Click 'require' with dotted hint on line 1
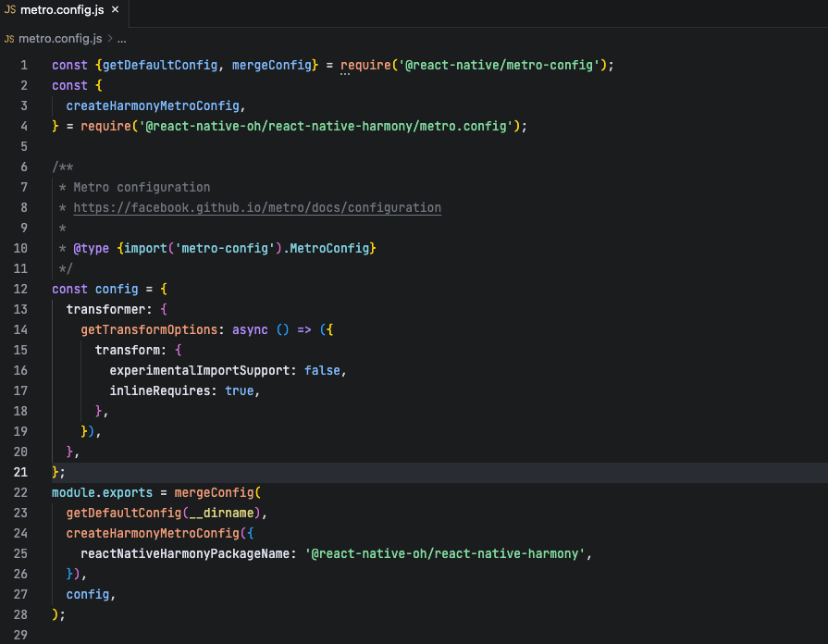The height and width of the screenshot is (644, 828). (x=365, y=65)
